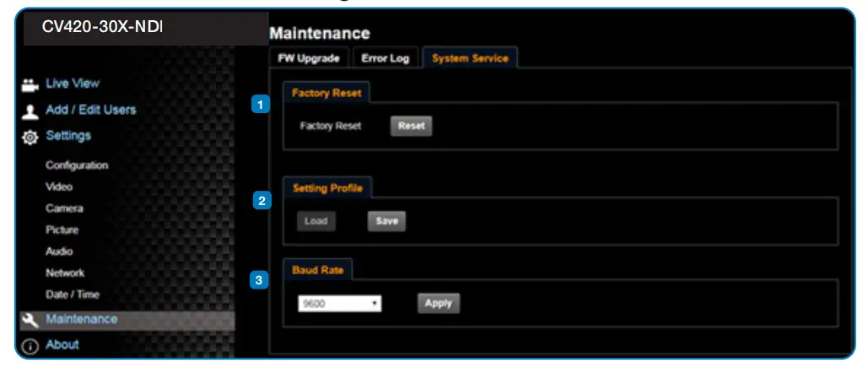This screenshot has height=368, width=868.
Task: Open the 9600 baud rate dropdown
Action: [339, 304]
